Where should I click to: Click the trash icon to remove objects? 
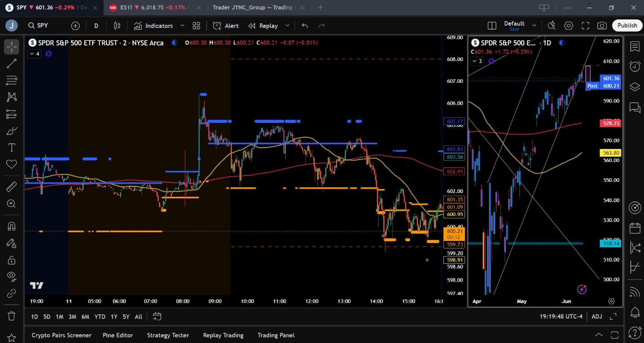12,316
